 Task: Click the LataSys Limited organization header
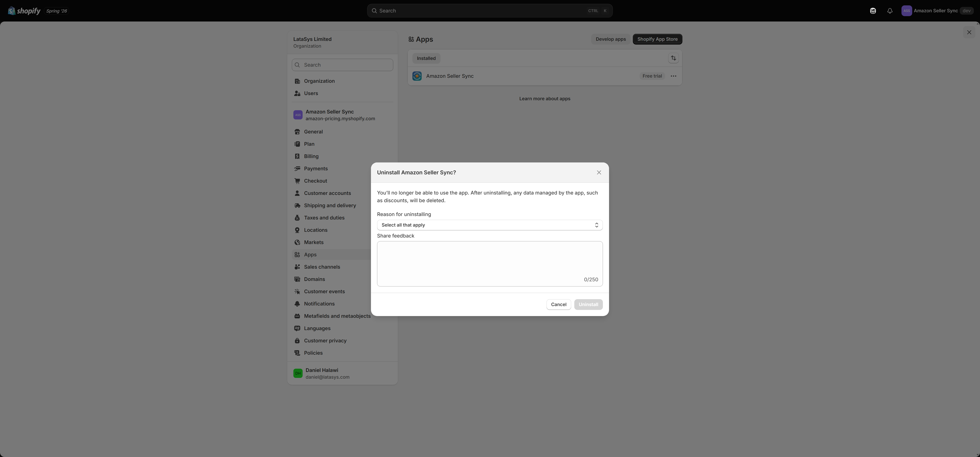click(x=342, y=42)
